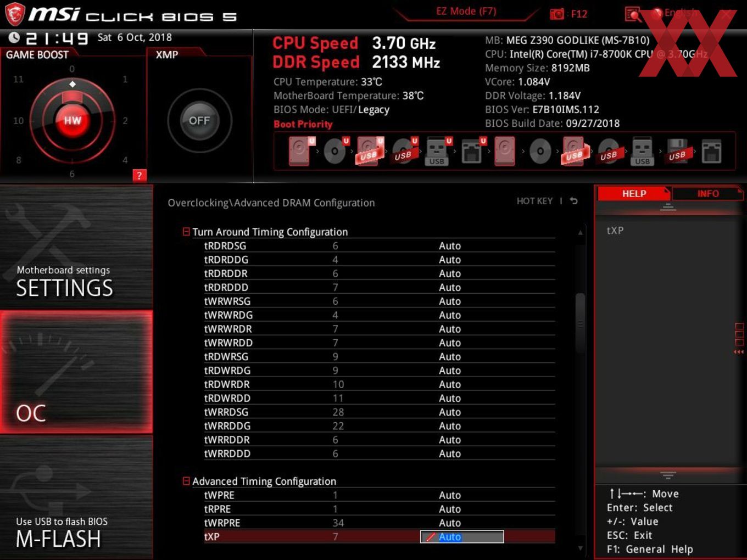Click the help panel top scroll handle
The width and height of the screenshot is (747, 560).
668,207
